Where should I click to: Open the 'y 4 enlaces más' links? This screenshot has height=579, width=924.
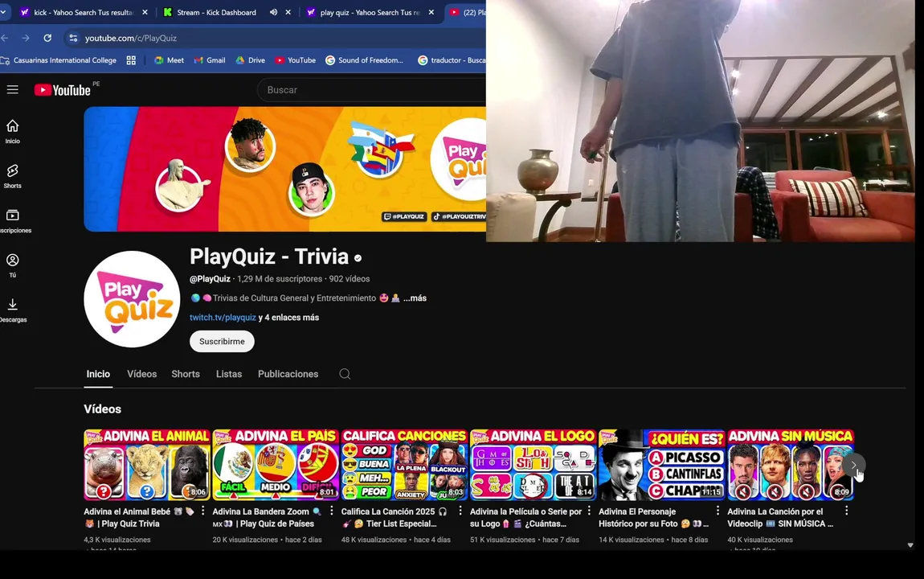tap(288, 317)
